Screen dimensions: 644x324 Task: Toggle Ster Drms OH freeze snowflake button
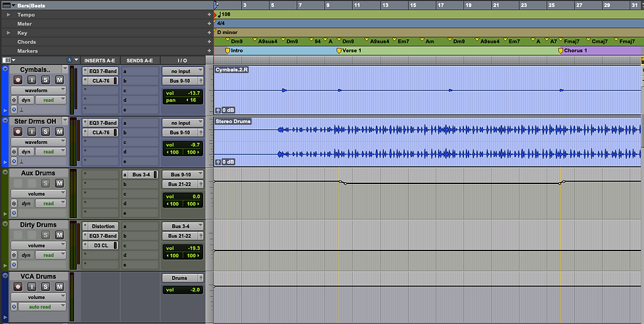pyautogui.click(x=14, y=152)
